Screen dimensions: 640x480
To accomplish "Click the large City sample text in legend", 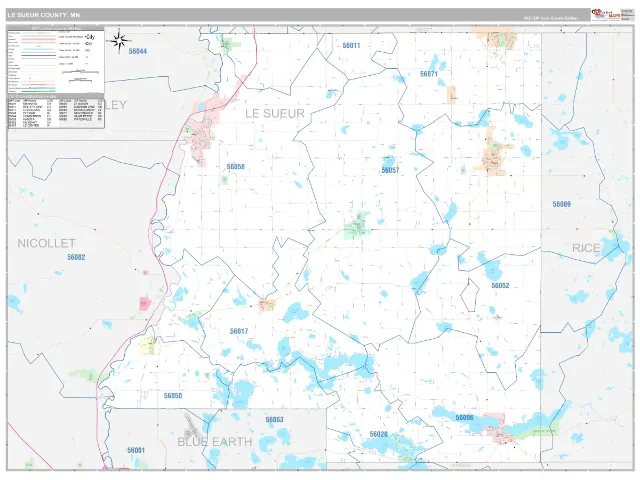I will click(x=90, y=37).
